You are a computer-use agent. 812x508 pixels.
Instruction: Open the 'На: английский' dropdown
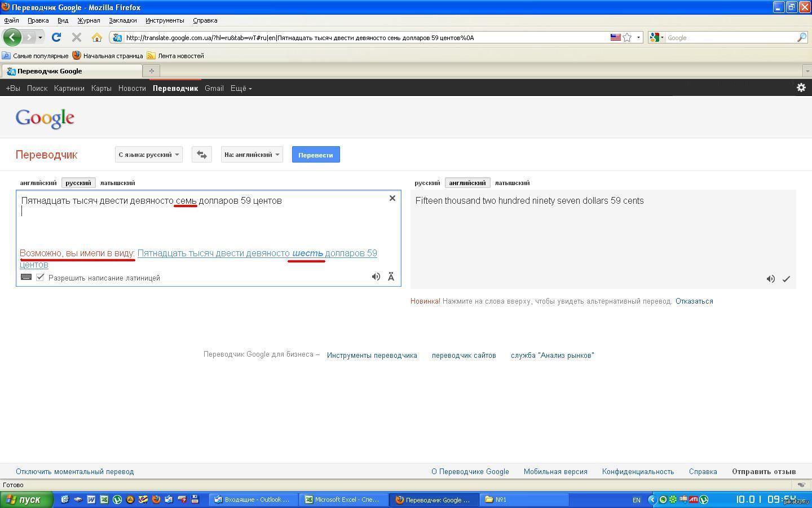(x=252, y=155)
